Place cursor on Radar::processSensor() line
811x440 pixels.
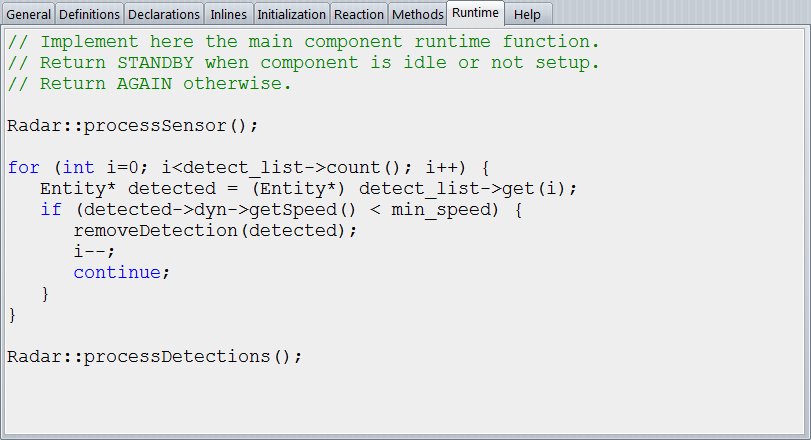132,126
